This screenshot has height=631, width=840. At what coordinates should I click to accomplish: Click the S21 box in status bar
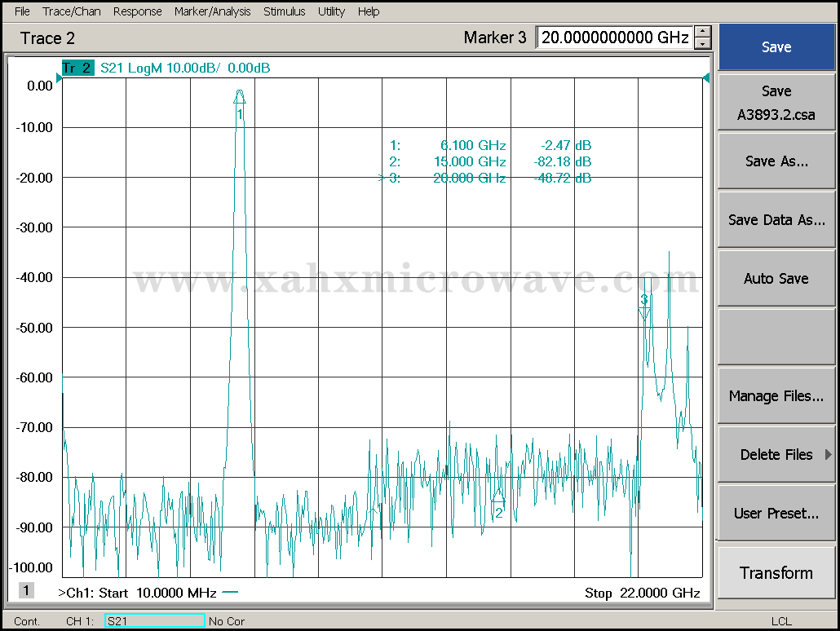point(154,621)
